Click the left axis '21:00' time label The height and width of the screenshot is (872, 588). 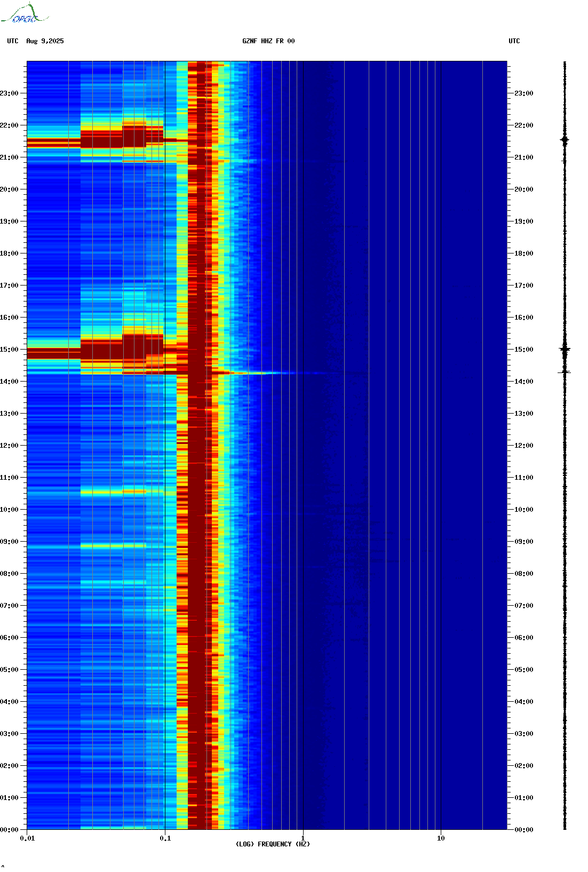point(9,157)
